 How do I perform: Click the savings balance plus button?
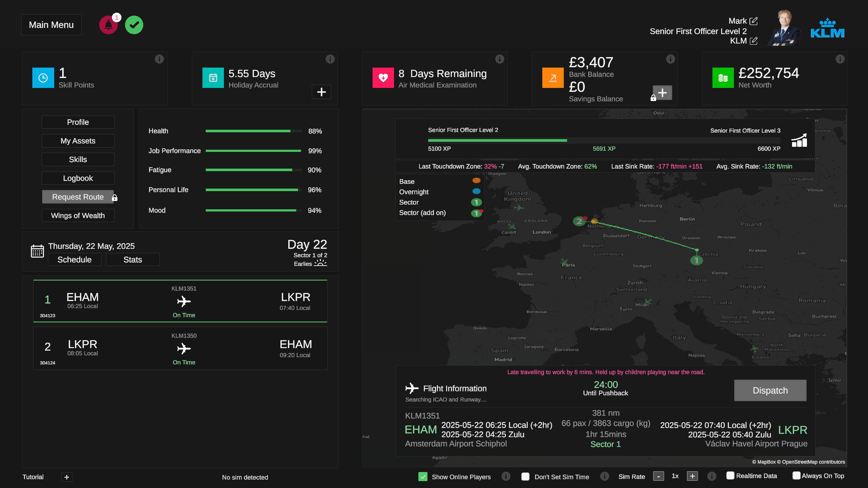pos(662,93)
